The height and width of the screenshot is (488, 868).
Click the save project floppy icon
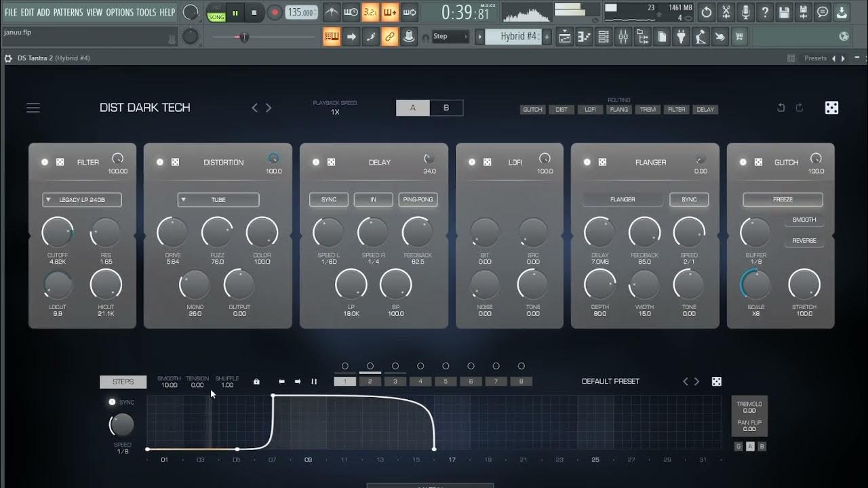[784, 12]
